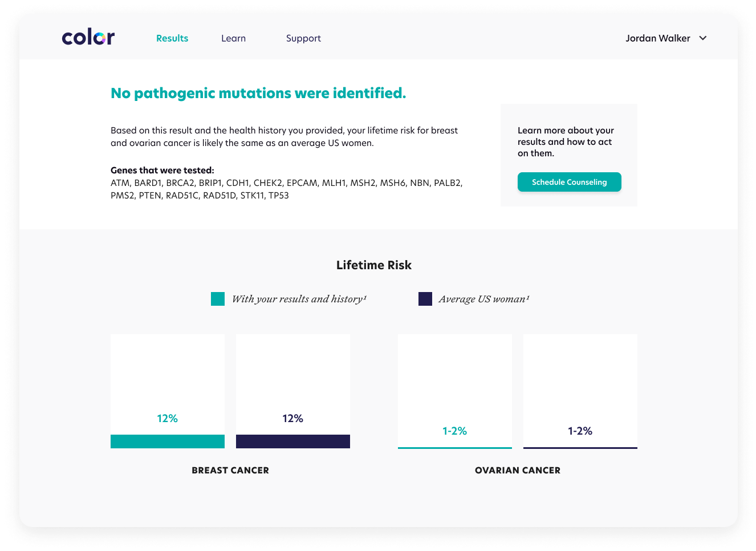756x551 pixels.
Task: Click "With your results and history" legend label
Action: (x=299, y=299)
